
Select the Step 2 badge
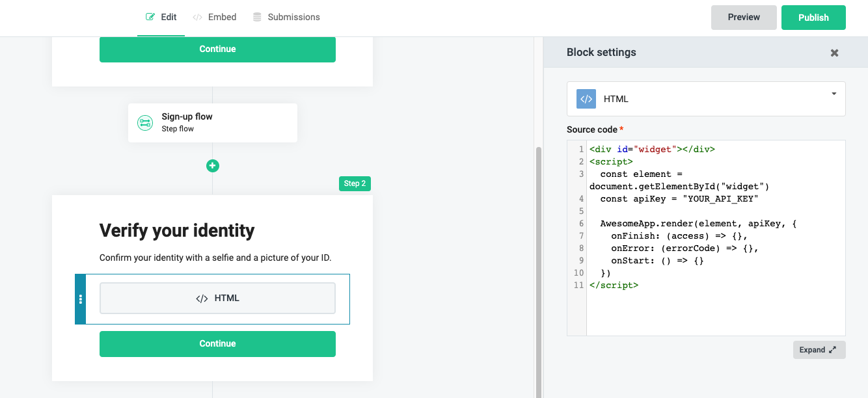click(355, 183)
